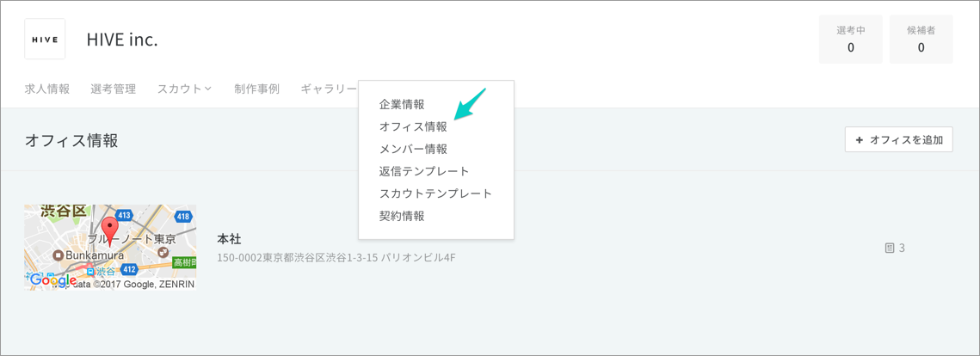
Task: Switch to the 選考管理 tab
Action: [x=114, y=89]
